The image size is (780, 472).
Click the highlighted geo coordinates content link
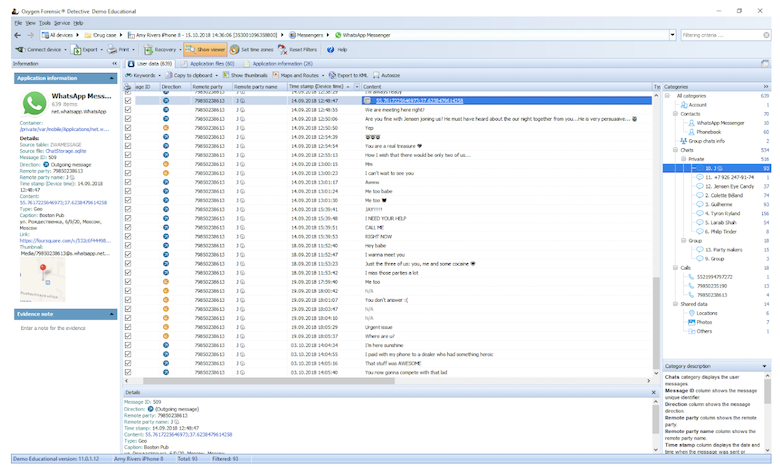[x=419, y=101]
